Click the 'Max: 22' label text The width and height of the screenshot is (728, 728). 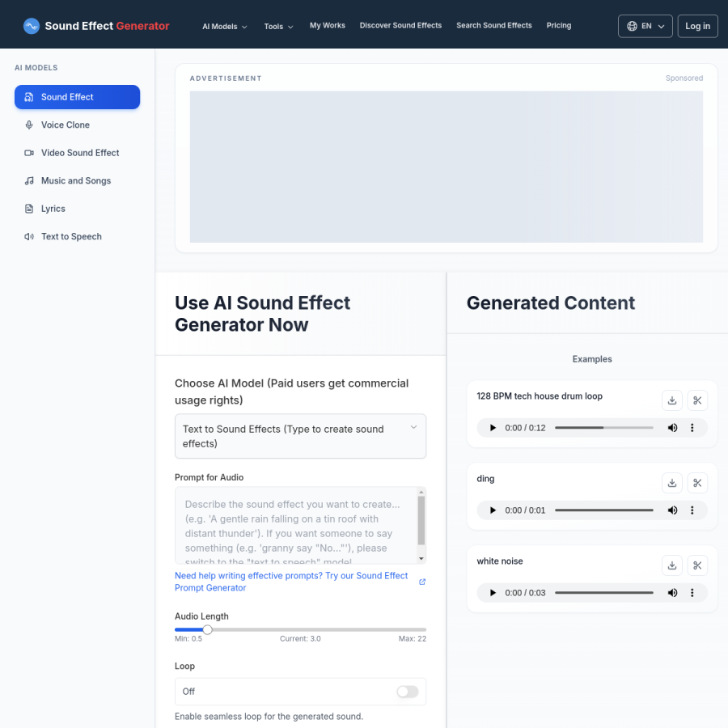[413, 639]
